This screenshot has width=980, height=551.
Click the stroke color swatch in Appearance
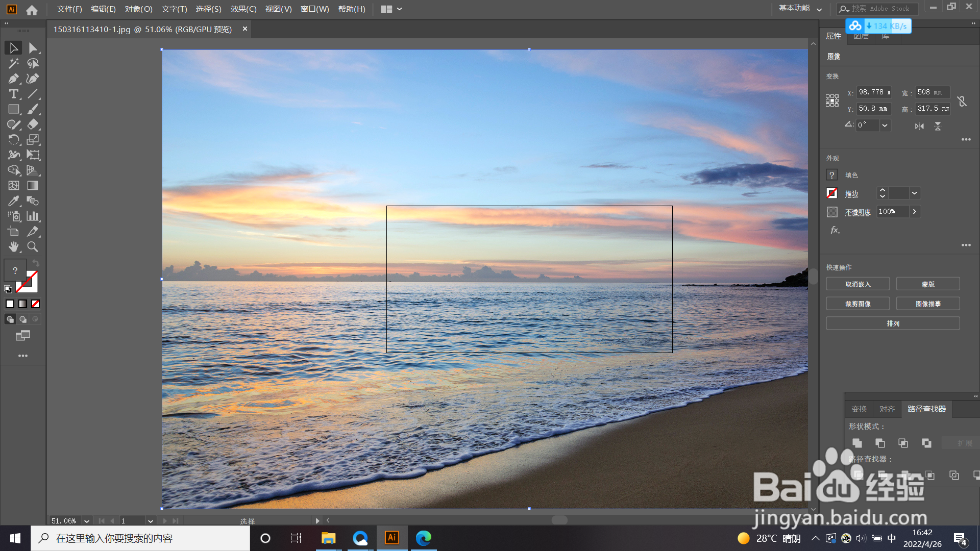point(832,193)
